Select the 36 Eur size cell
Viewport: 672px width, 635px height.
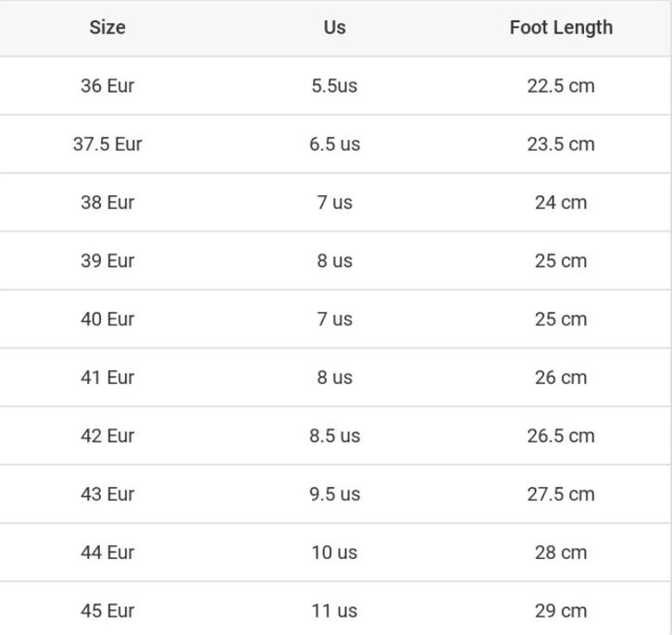(107, 86)
